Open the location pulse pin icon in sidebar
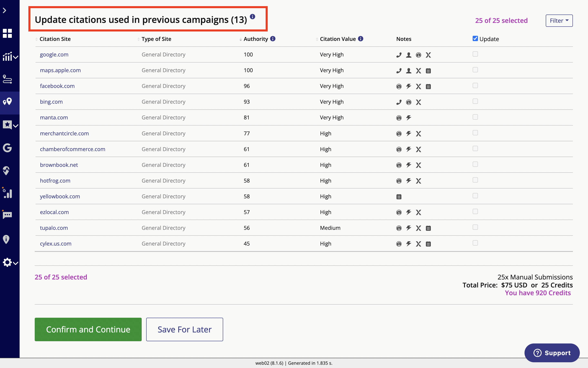 click(6, 171)
